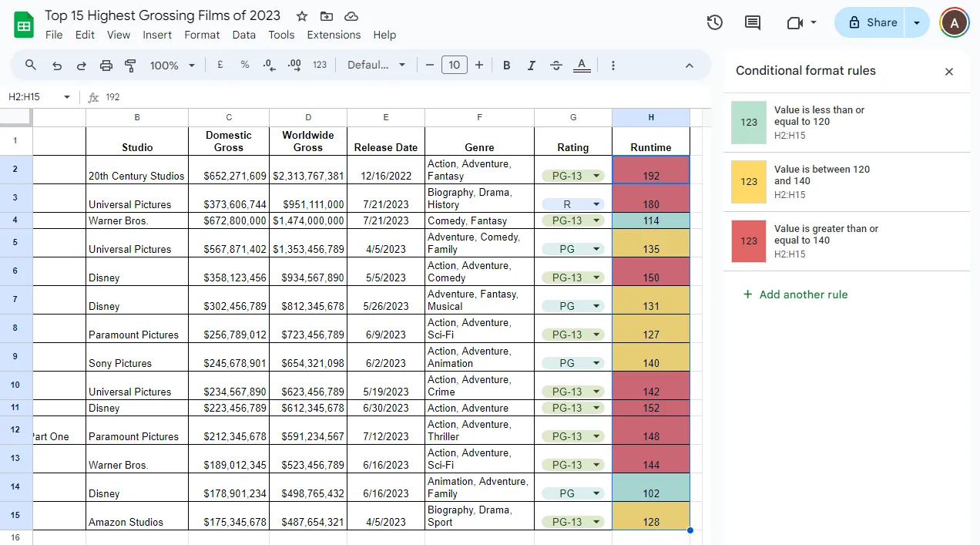
Task: Open the Extensions menu
Action: pyautogui.click(x=334, y=35)
